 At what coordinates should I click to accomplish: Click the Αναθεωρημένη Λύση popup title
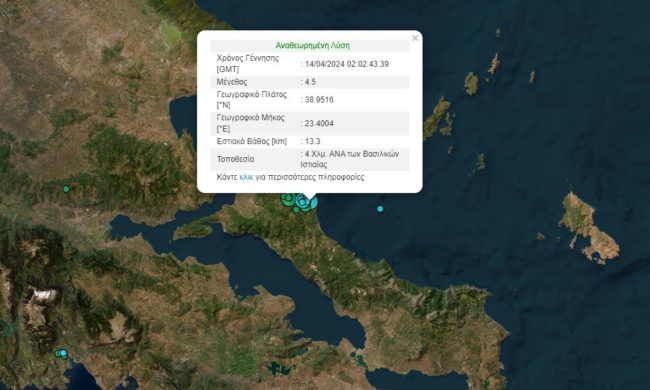[x=313, y=46]
